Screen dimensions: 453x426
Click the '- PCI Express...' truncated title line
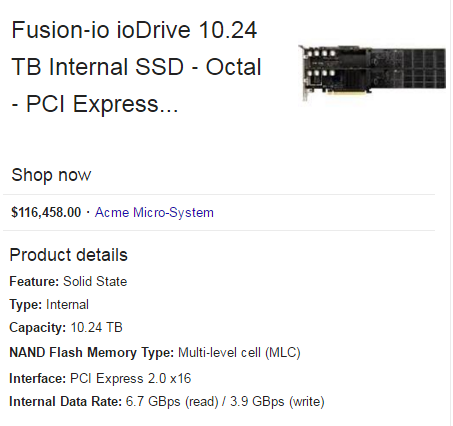(95, 104)
